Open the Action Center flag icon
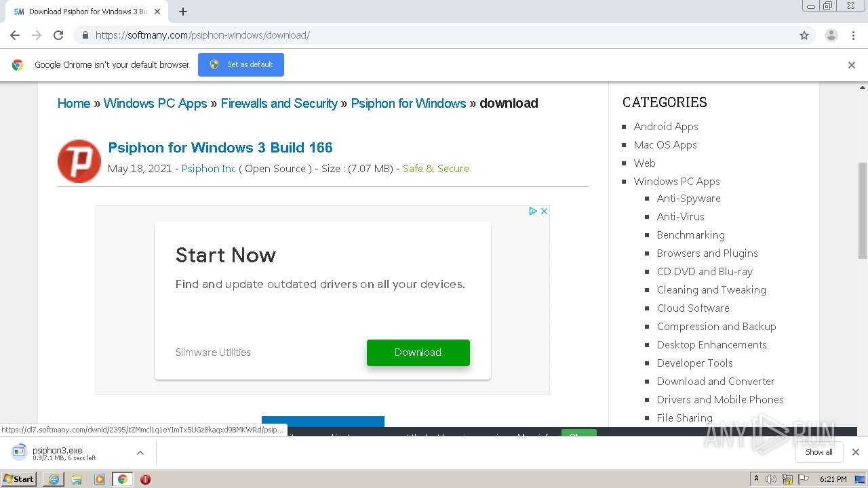Image resolution: width=868 pixels, height=488 pixels. click(x=804, y=479)
